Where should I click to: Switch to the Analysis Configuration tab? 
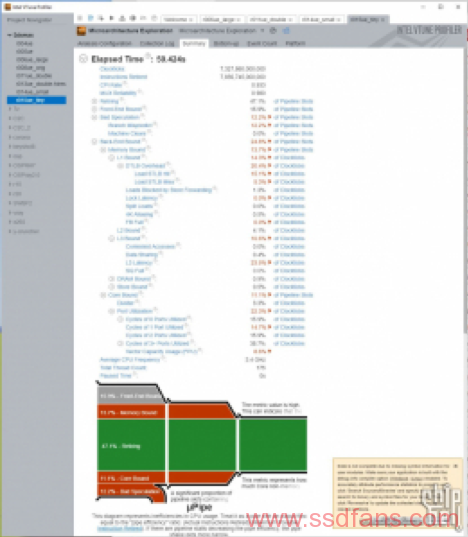pyautogui.click(x=104, y=43)
